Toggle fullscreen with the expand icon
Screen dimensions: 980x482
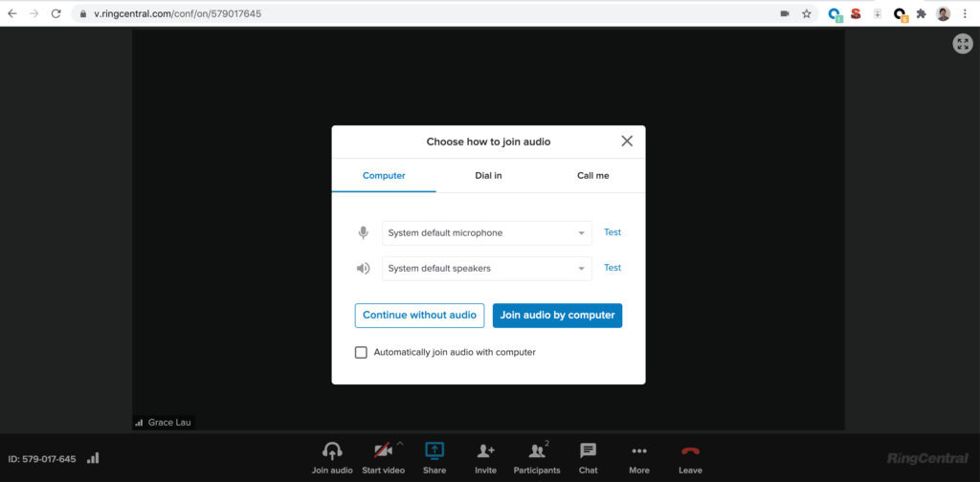click(963, 43)
